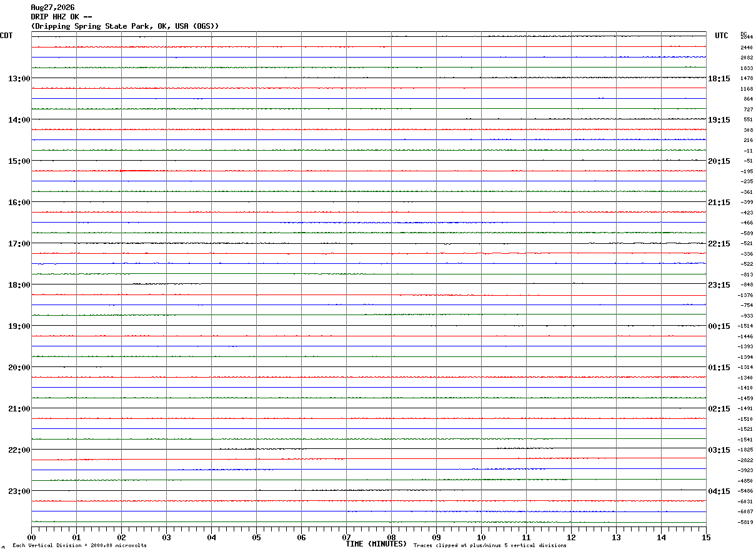The height and width of the screenshot is (554, 756).
Task: Click the 04:15 UTC time label
Action: pos(719,491)
